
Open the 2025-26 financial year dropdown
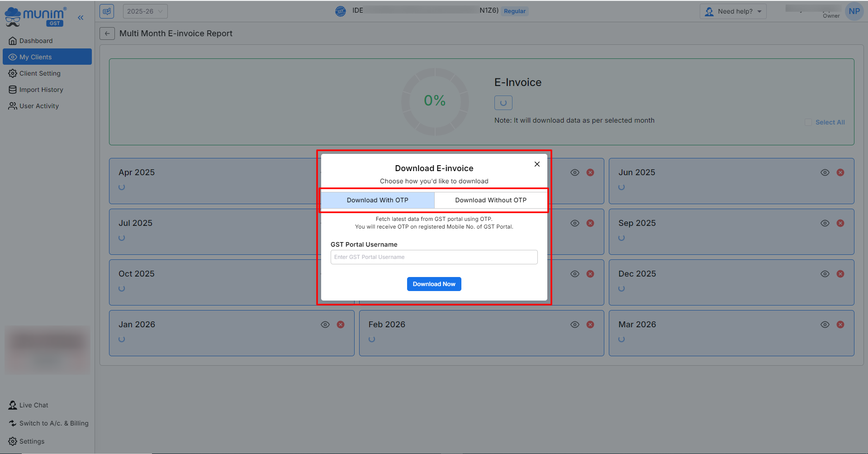click(145, 11)
